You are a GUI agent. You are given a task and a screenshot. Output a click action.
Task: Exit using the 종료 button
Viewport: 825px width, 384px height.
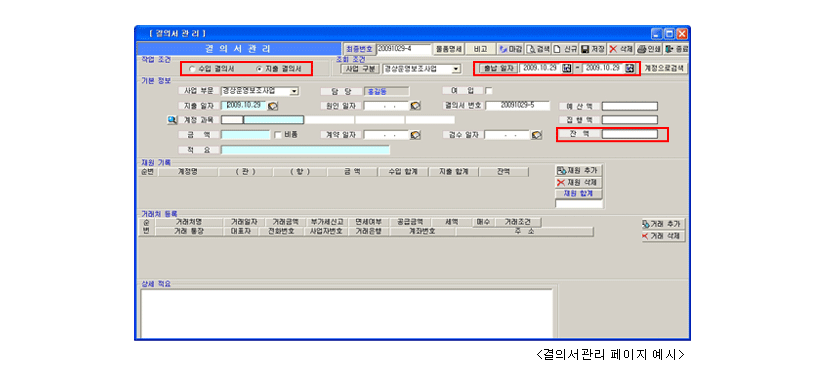676,49
